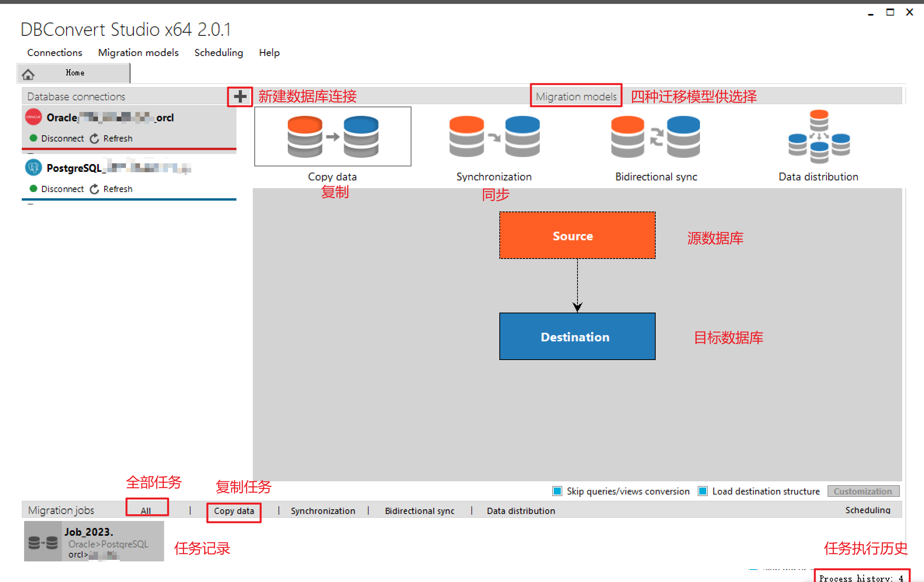Click the Customization button
Screen dimensions: 924x582
(863, 491)
